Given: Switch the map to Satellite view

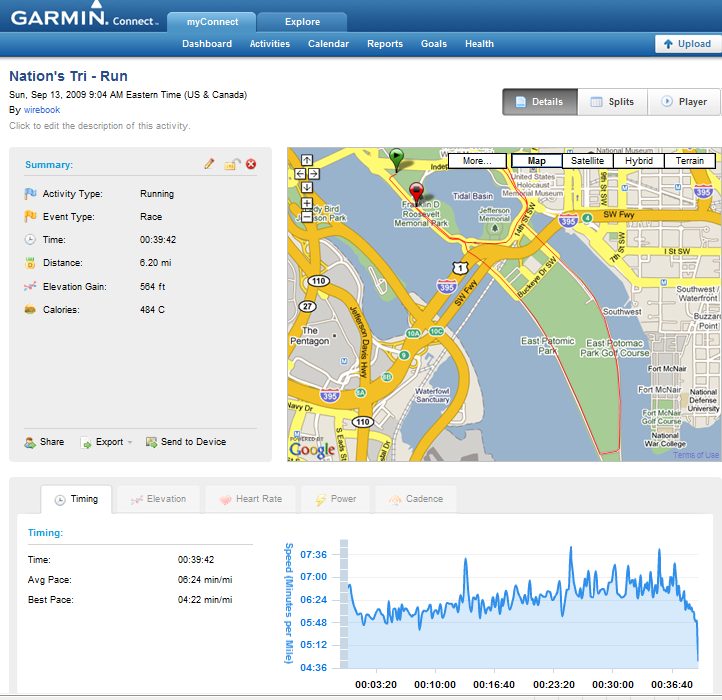Looking at the screenshot, I should point(588,161).
